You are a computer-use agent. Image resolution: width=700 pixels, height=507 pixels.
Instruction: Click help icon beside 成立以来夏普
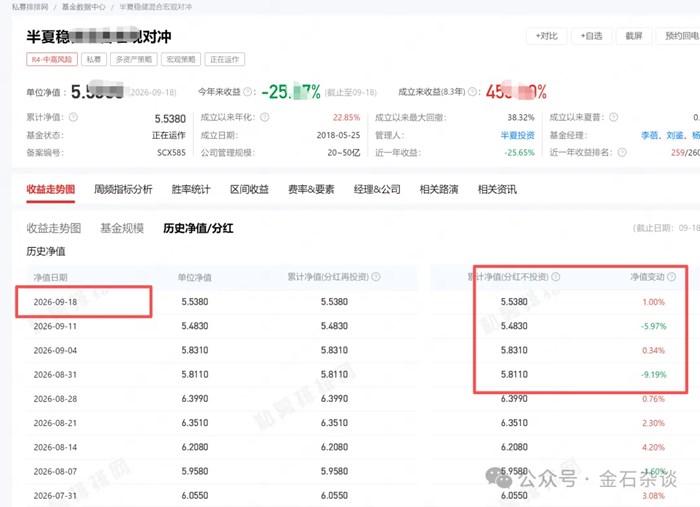(613, 117)
